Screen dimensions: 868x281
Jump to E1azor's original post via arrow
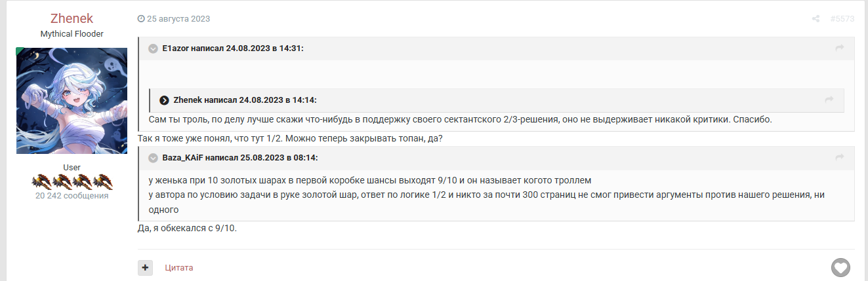pyautogui.click(x=838, y=48)
